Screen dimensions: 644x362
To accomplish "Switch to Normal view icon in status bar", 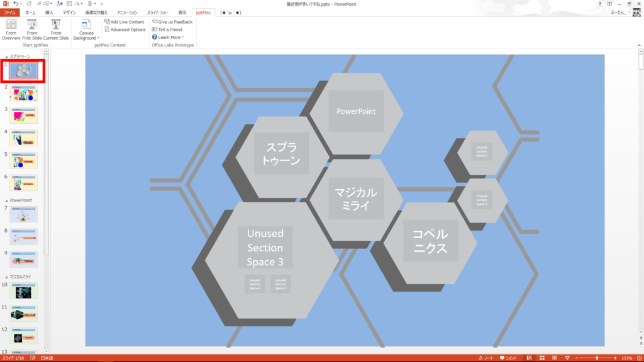I will 530,358.
